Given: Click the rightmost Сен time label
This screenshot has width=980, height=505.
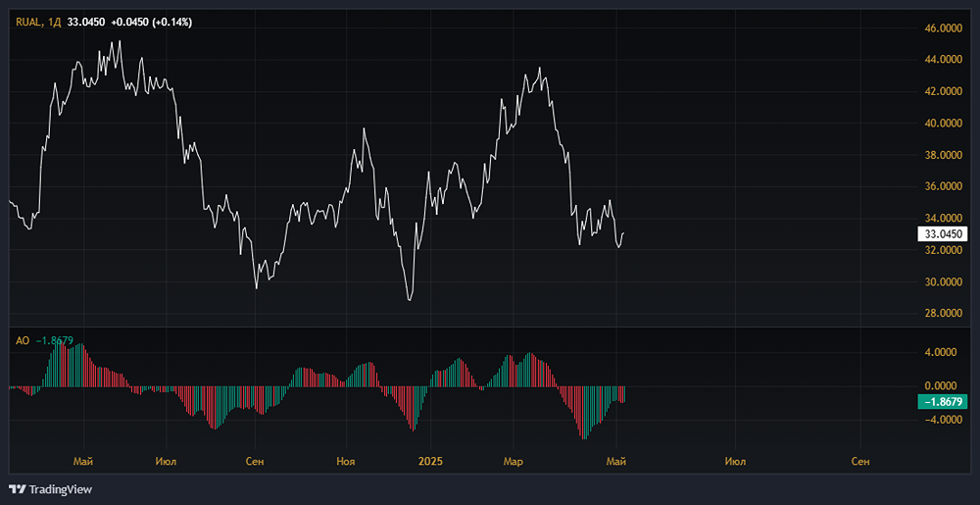Looking at the screenshot, I should tap(860, 460).
